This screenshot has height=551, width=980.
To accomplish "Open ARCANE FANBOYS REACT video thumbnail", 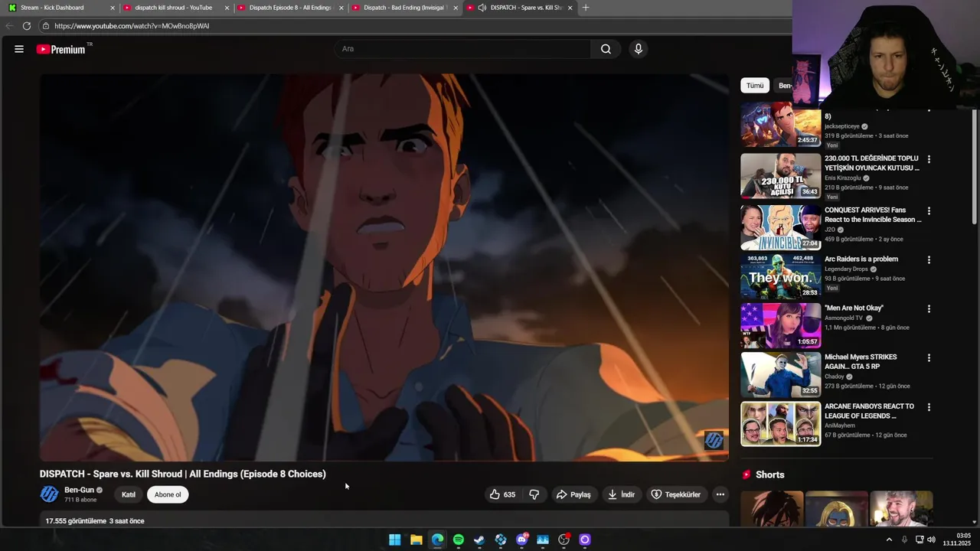I will 780,424.
